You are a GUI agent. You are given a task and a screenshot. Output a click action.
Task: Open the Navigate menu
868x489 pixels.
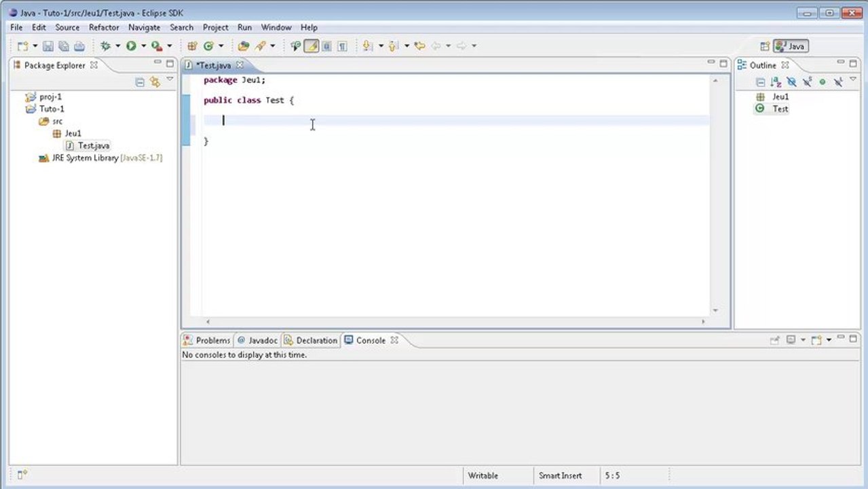point(144,27)
